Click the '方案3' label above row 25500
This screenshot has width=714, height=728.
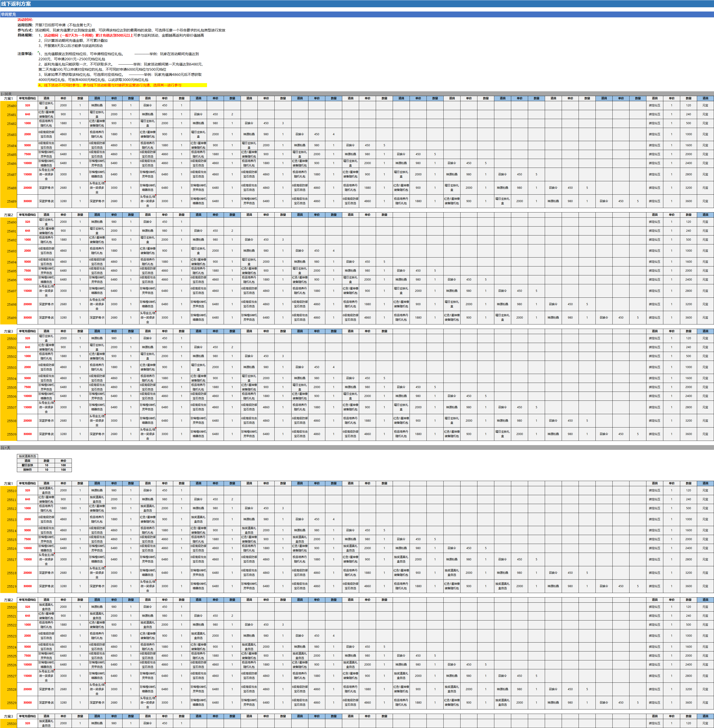8,331
